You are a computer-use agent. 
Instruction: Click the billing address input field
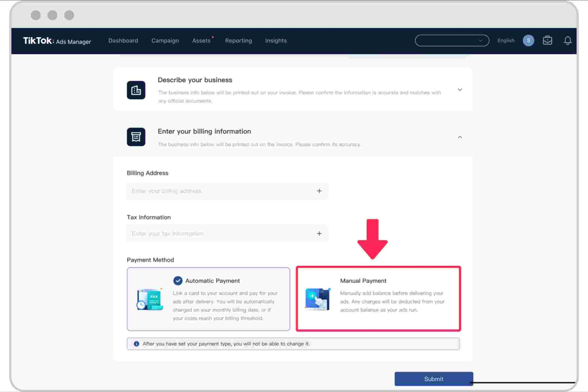227,191
